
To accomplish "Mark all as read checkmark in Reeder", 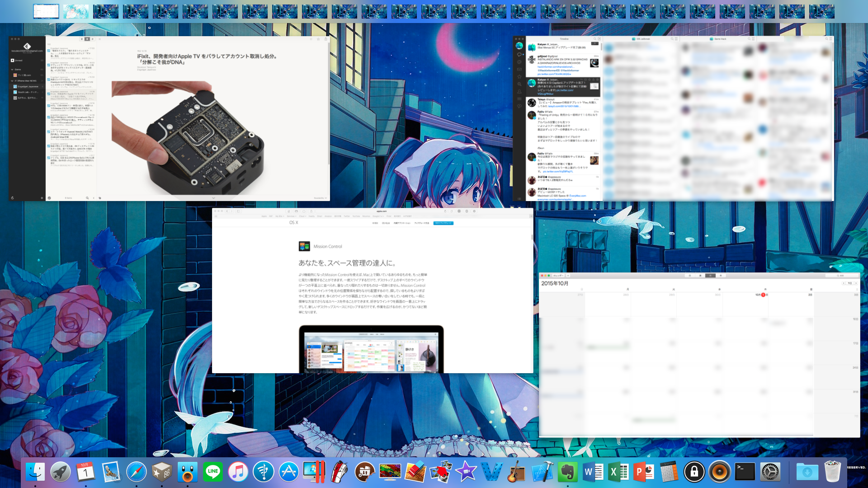I will tap(49, 198).
